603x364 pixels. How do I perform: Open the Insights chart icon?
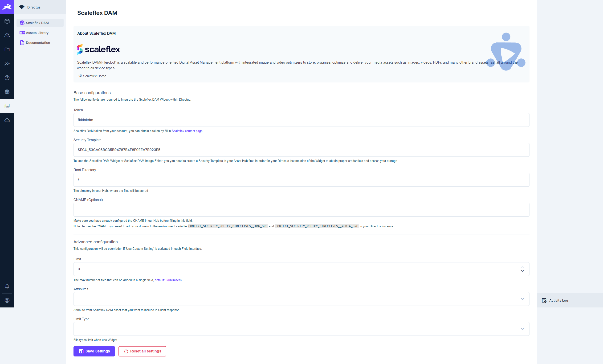7,64
